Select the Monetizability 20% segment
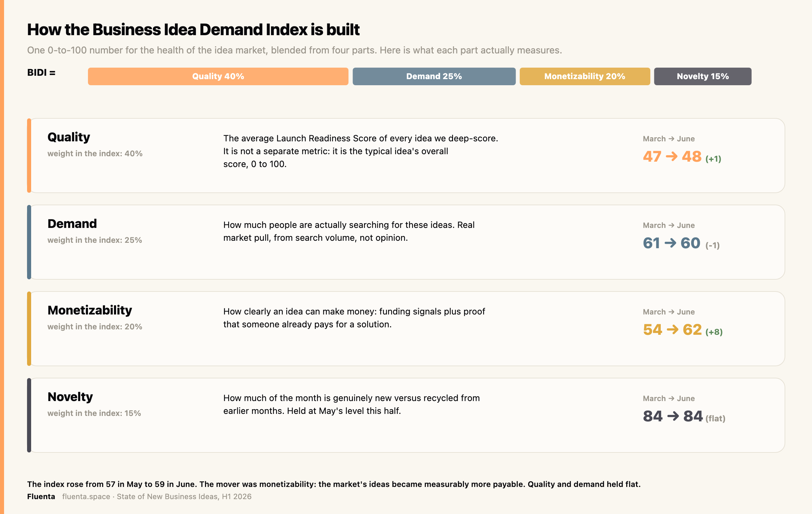 click(585, 76)
